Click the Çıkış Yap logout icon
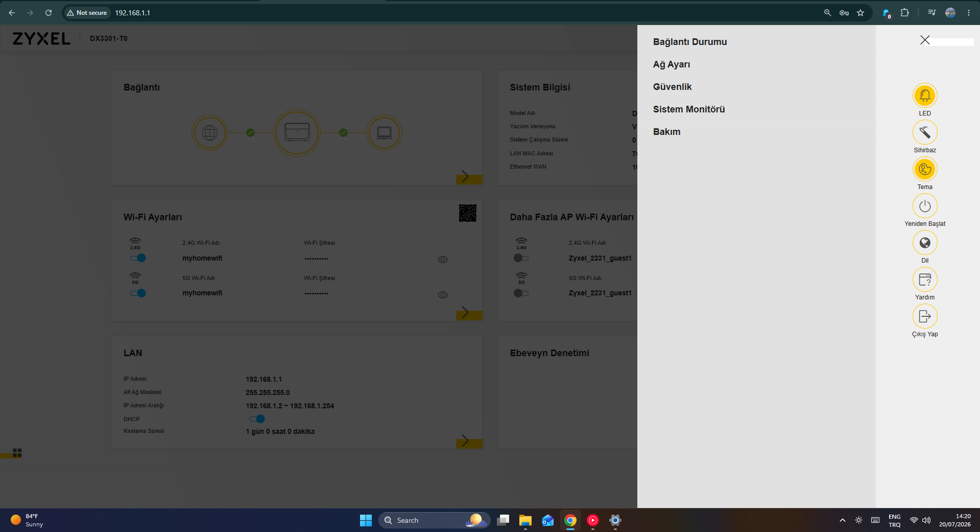The width and height of the screenshot is (980, 532). pos(925,316)
